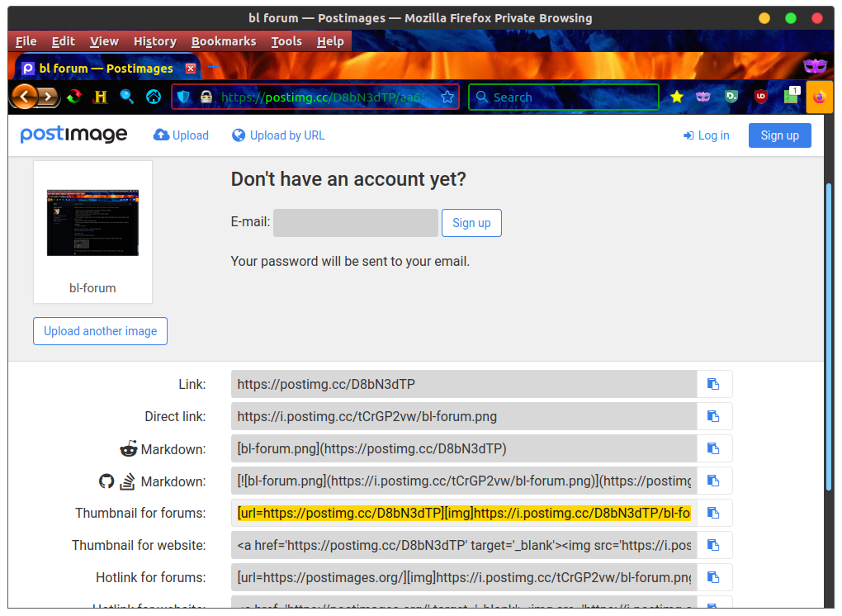Click the Sign up button beside E-mail
Image resolution: width=842 pixels, height=616 pixels.
(x=471, y=223)
